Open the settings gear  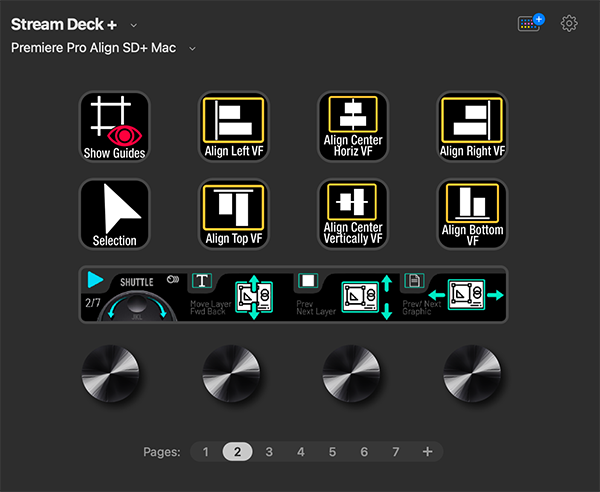pyautogui.click(x=569, y=24)
